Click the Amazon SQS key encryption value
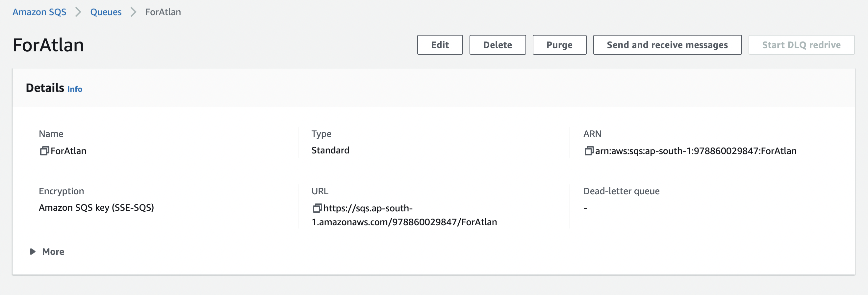 [x=96, y=207]
